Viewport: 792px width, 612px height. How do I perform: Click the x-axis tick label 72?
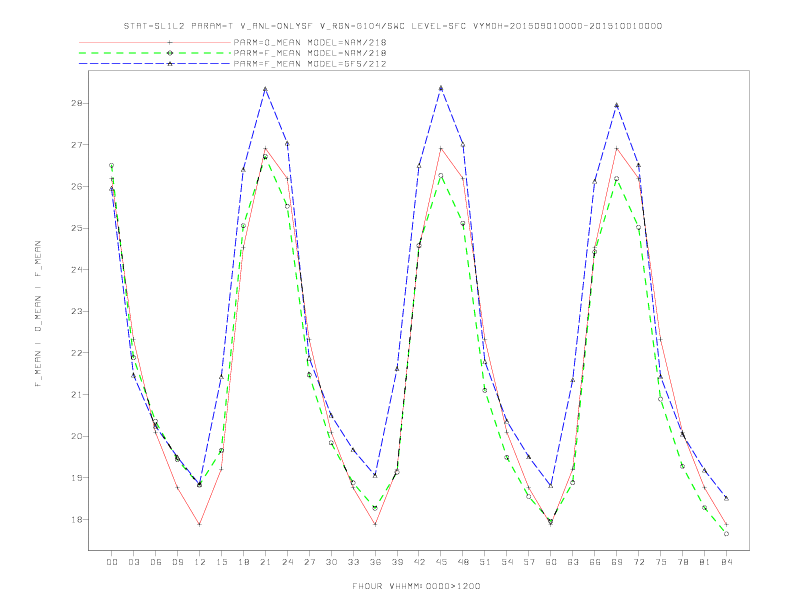638,562
